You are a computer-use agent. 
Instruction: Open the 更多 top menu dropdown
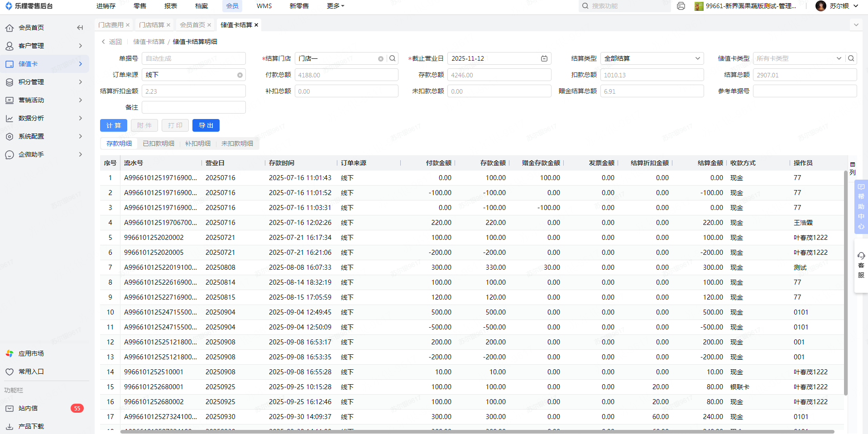(336, 6)
